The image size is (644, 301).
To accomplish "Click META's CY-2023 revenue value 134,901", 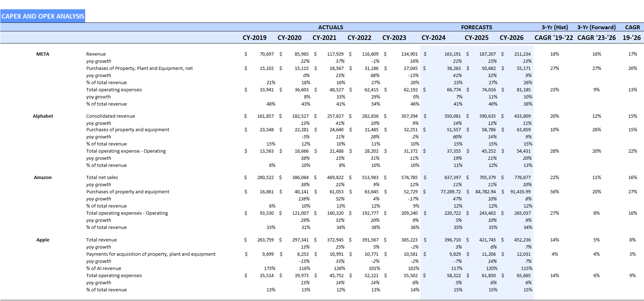I will pyautogui.click(x=409, y=54).
